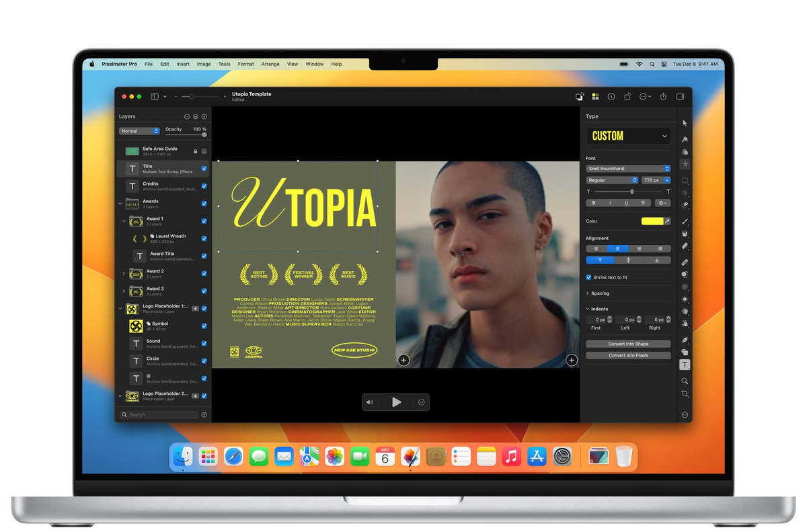The height and width of the screenshot is (532, 807).
Task: Collapse the Award 1 group
Action: click(x=124, y=221)
